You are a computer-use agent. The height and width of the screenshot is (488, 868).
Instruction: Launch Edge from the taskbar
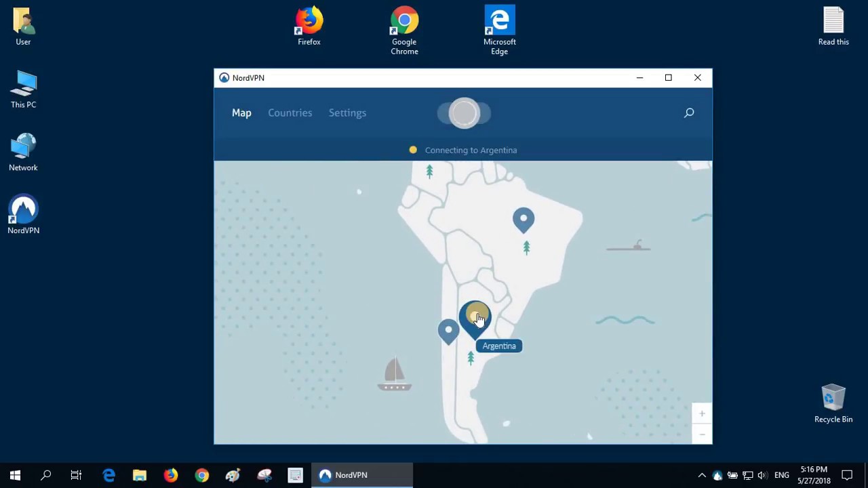click(x=108, y=475)
